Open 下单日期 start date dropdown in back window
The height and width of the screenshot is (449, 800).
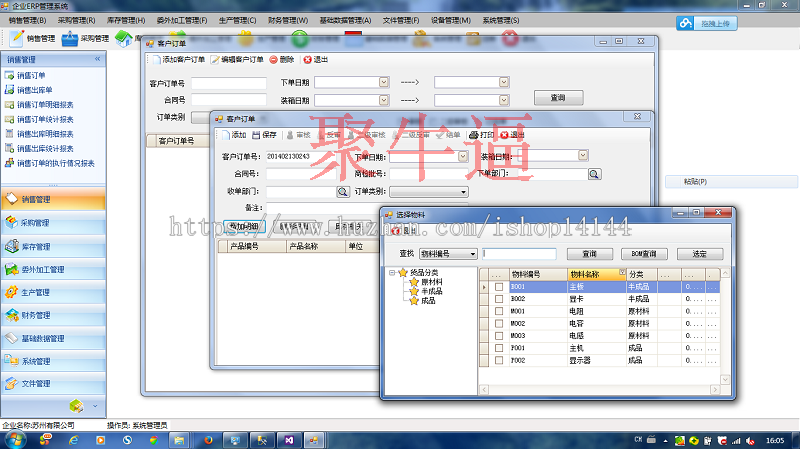click(x=384, y=82)
